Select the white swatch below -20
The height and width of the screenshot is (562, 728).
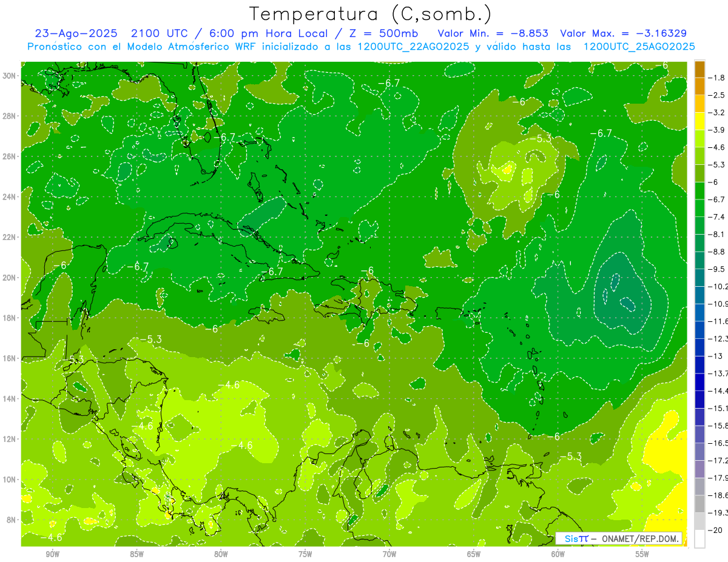pos(699,539)
